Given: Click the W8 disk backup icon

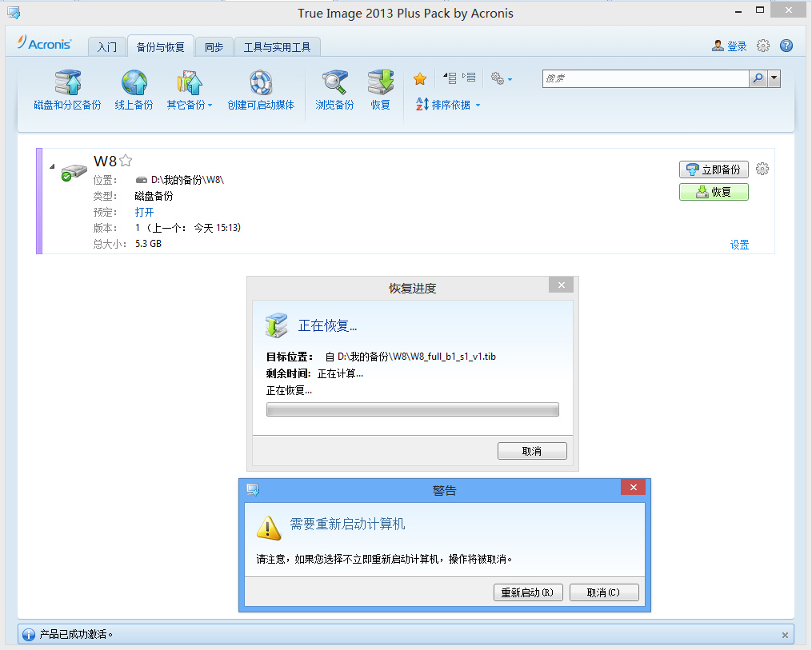Looking at the screenshot, I should [x=74, y=173].
